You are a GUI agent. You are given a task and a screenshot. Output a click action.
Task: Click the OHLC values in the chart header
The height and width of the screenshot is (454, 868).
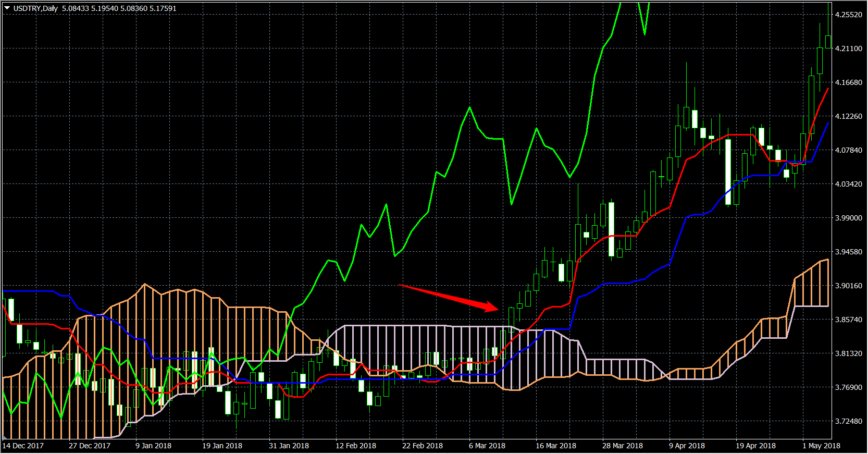[x=119, y=8]
